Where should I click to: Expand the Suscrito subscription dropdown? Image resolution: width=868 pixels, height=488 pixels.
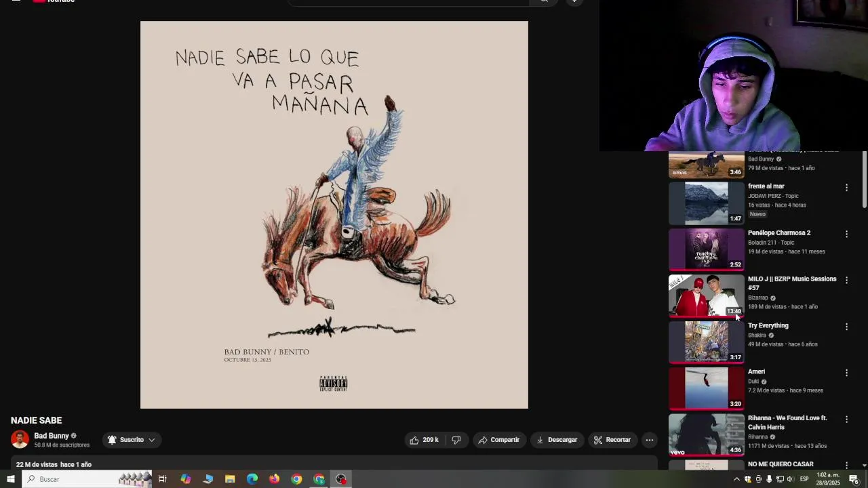132,440
